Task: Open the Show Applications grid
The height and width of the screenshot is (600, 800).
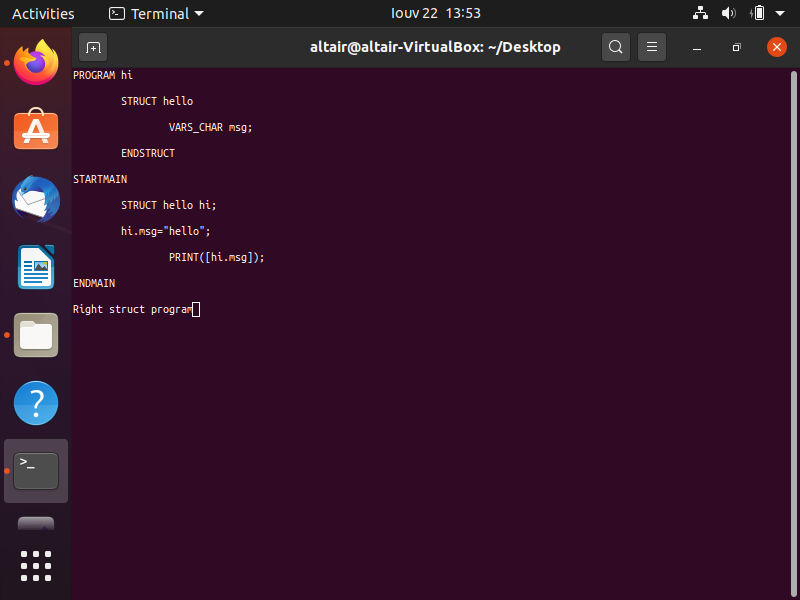Action: 35,565
